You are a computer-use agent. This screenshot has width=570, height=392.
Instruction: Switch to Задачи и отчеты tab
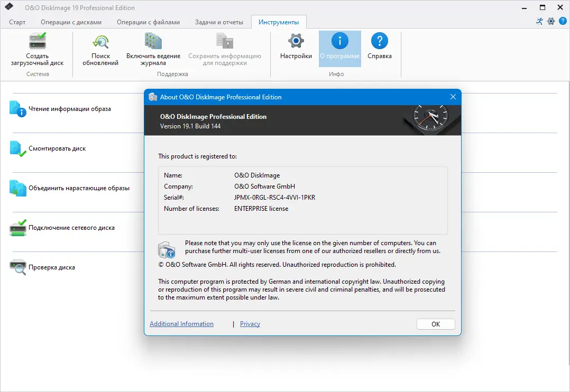point(219,22)
